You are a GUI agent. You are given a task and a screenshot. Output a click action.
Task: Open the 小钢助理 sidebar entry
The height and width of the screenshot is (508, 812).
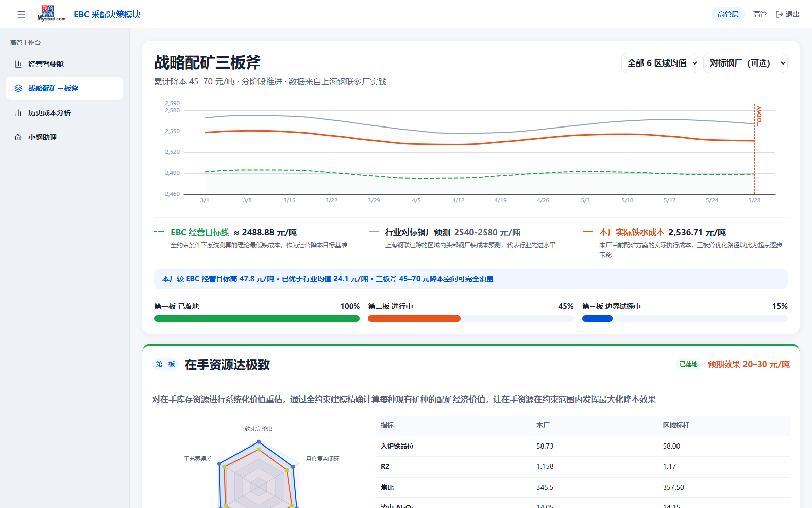coord(64,137)
